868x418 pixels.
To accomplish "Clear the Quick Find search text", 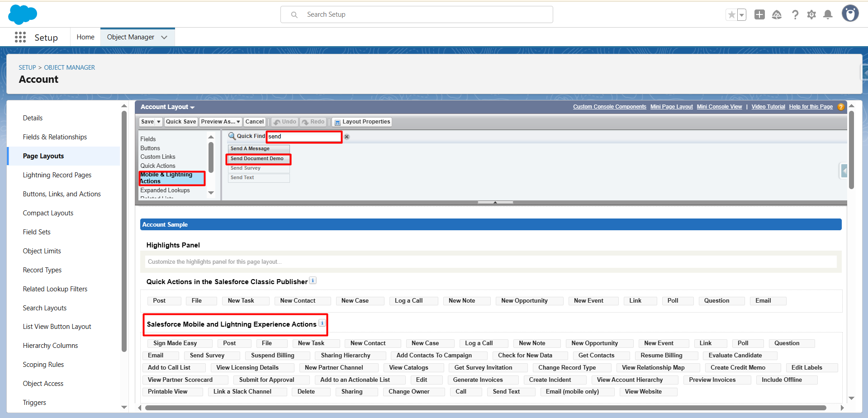I will (x=347, y=137).
